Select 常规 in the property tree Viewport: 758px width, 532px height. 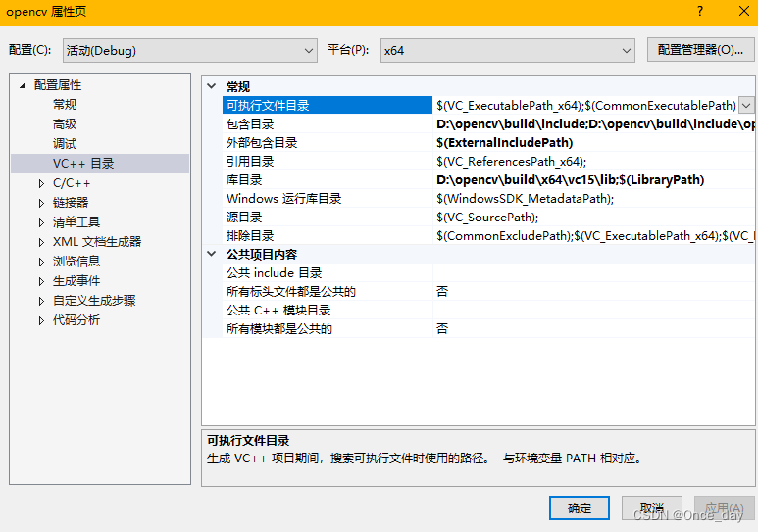(65, 105)
